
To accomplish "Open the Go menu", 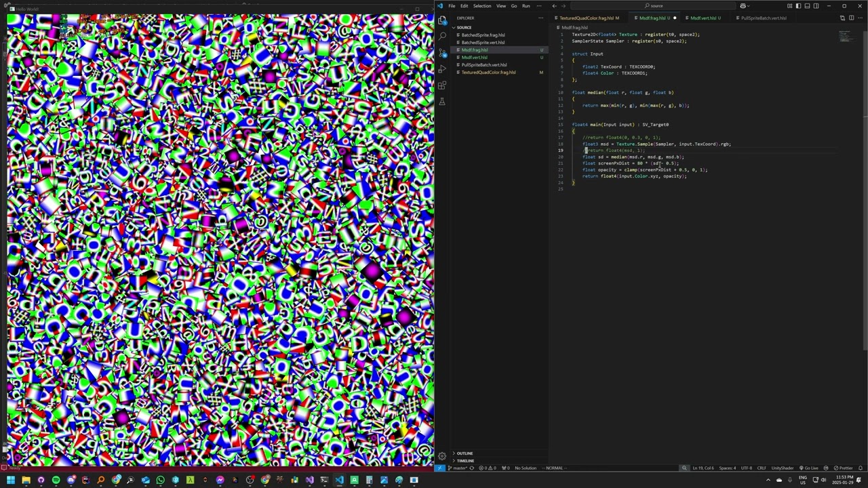I will pyautogui.click(x=514, y=6).
